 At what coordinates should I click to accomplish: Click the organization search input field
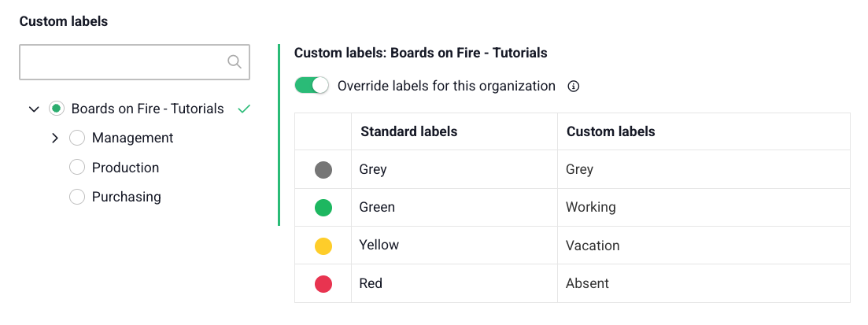coord(122,62)
